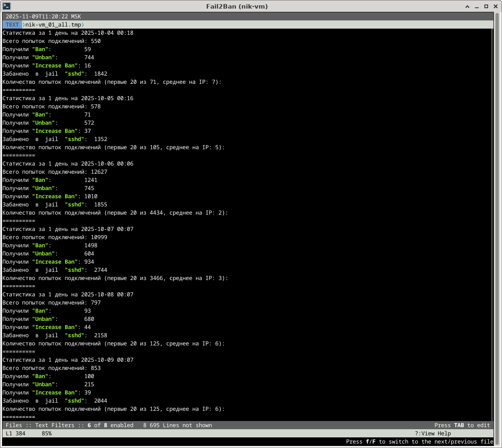
Task: Click the '?:View Help' hint
Action: click(x=432, y=433)
